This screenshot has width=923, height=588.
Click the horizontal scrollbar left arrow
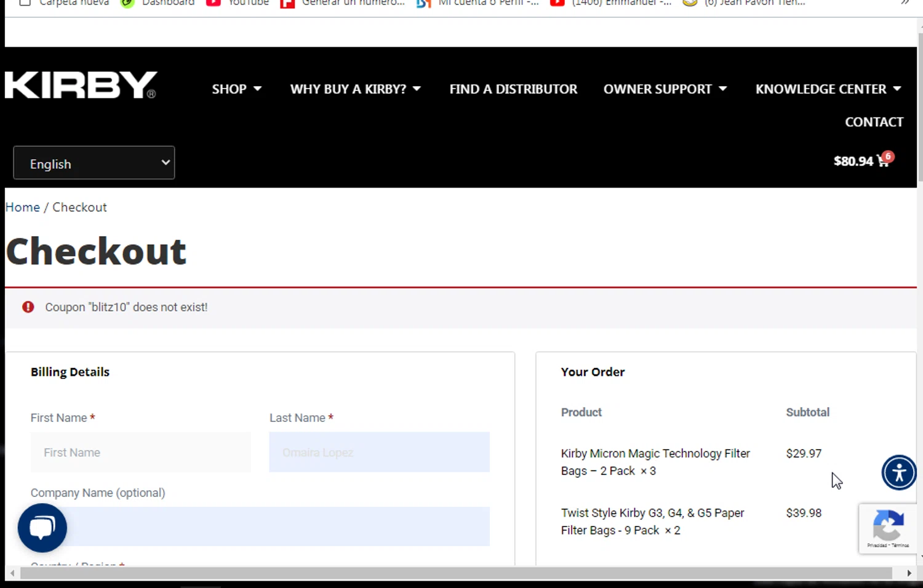[12, 573]
